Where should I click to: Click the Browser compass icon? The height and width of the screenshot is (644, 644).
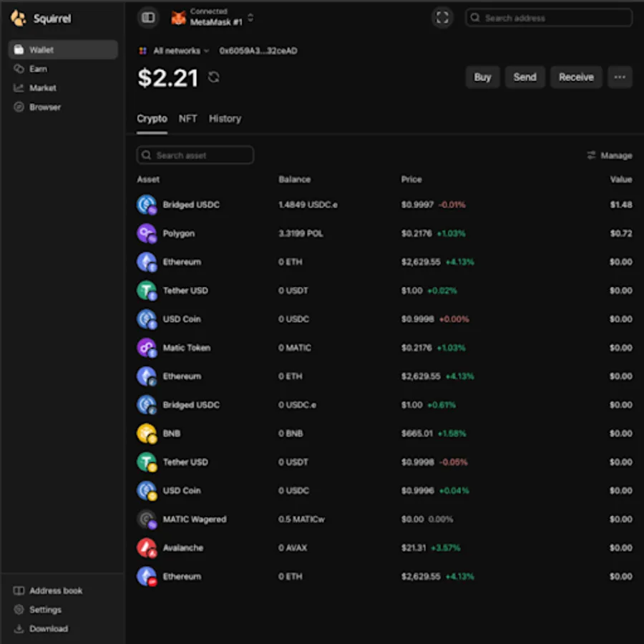coord(19,107)
